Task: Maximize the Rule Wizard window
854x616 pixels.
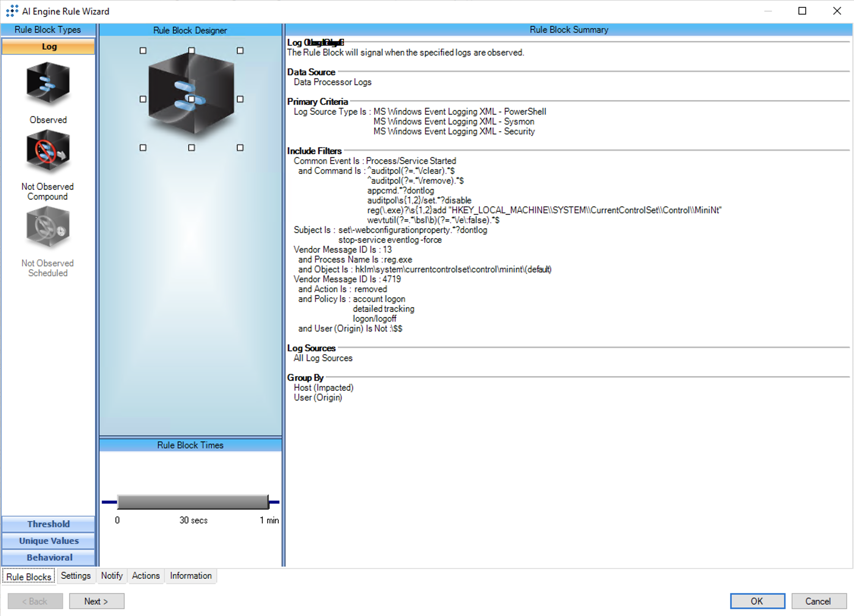Action: (x=802, y=11)
